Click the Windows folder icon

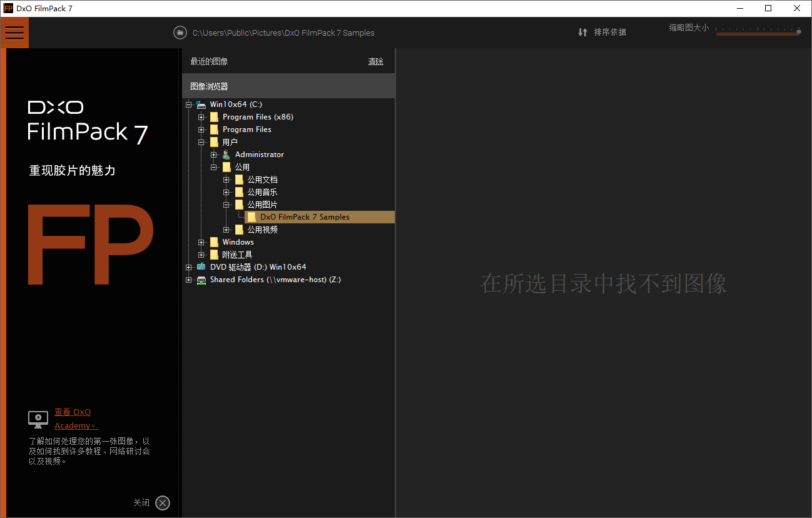pyautogui.click(x=214, y=242)
